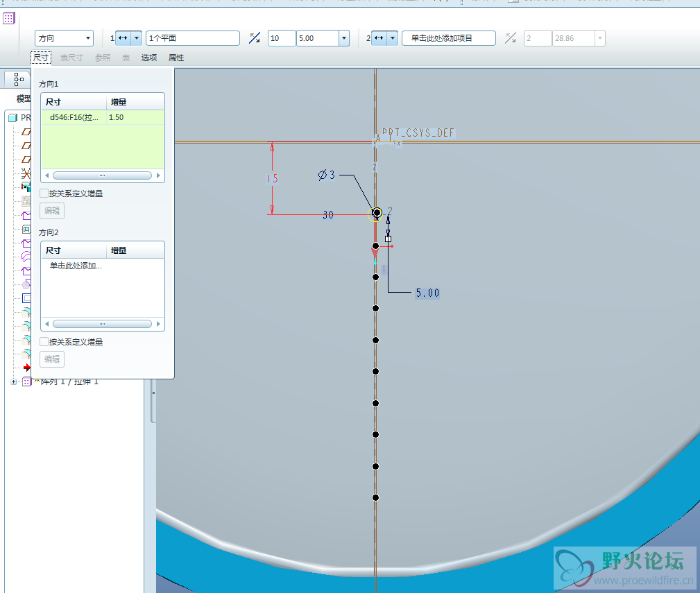
Task: Click the right scroll arrow of the 方向2 table
Action: coord(158,324)
